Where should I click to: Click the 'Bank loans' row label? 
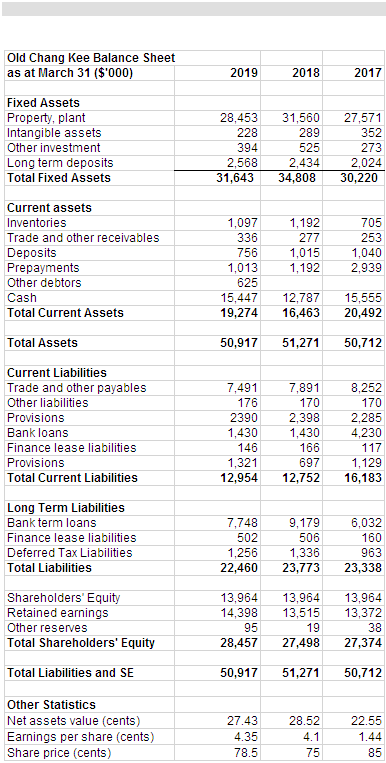(37, 433)
